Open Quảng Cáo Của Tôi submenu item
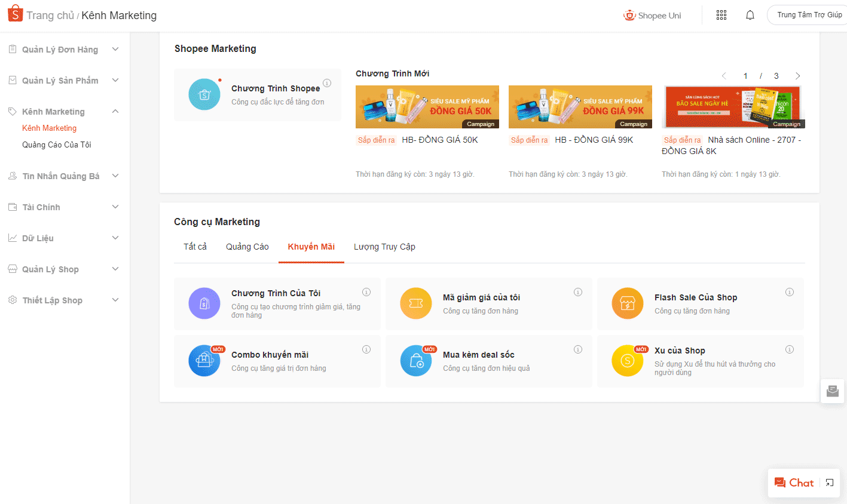This screenshot has height=504, width=847. click(57, 145)
